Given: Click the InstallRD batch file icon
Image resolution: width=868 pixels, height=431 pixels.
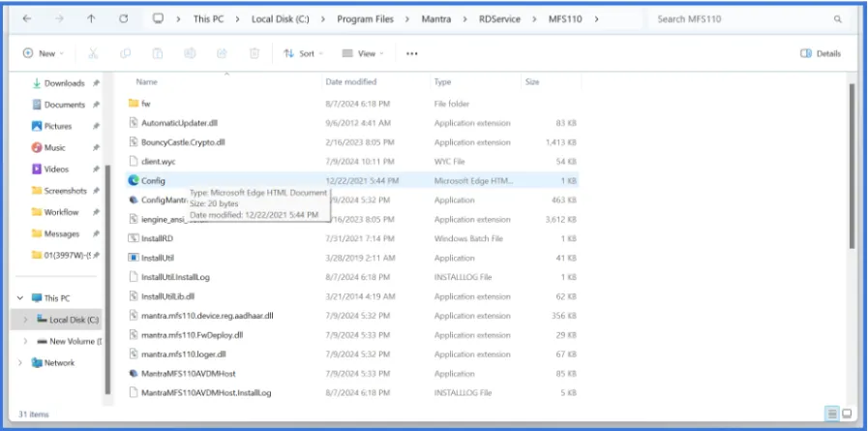Looking at the screenshot, I should click(133, 238).
